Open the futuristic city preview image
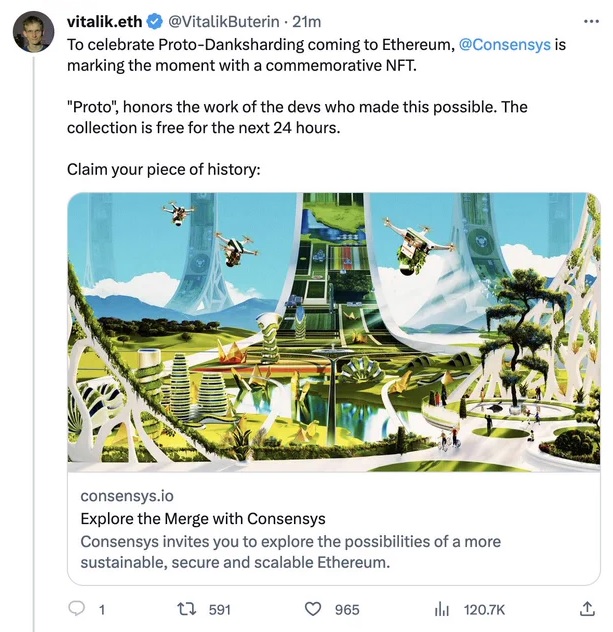Viewport: 613px width, 632px height. click(x=334, y=332)
